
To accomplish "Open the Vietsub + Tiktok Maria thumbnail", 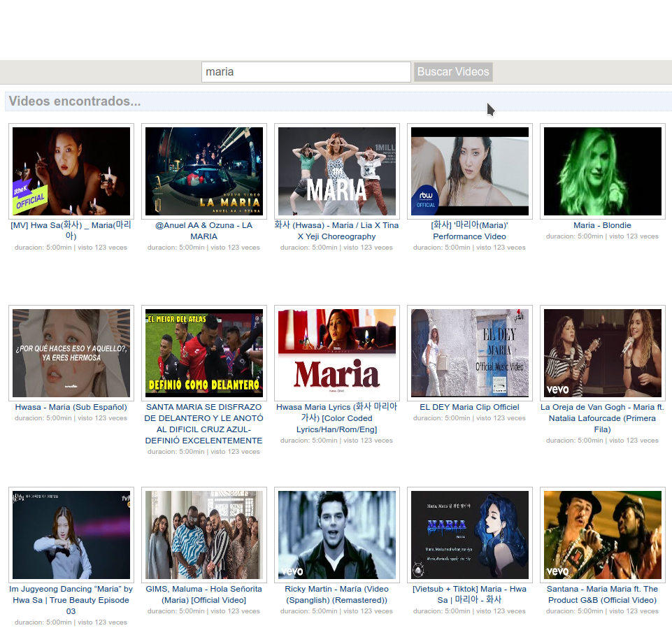I will [x=470, y=535].
